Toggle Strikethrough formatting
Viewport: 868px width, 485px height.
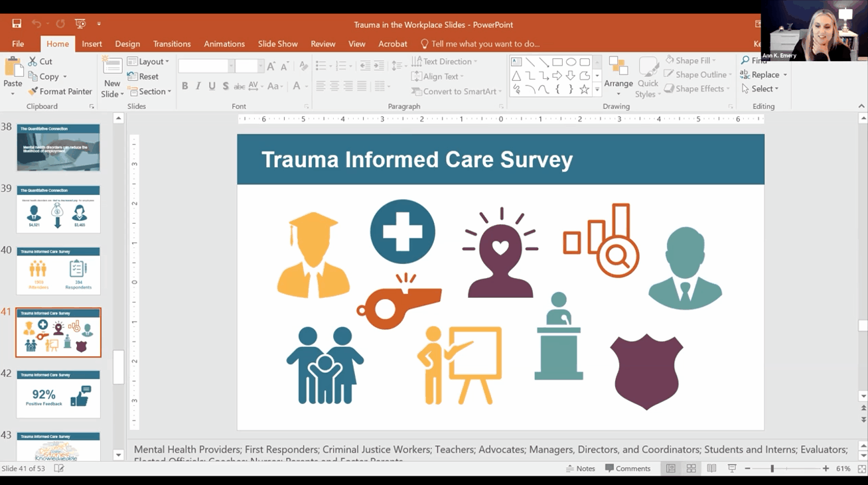coord(239,86)
